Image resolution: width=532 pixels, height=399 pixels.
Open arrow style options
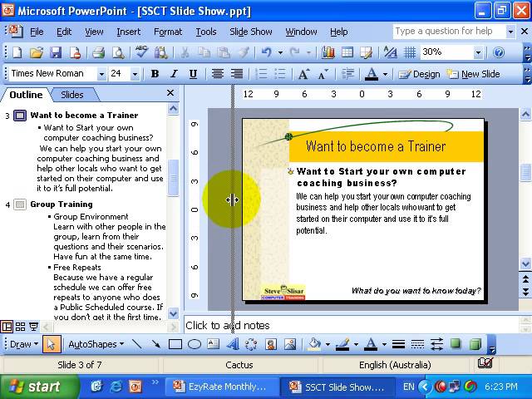[436, 344]
